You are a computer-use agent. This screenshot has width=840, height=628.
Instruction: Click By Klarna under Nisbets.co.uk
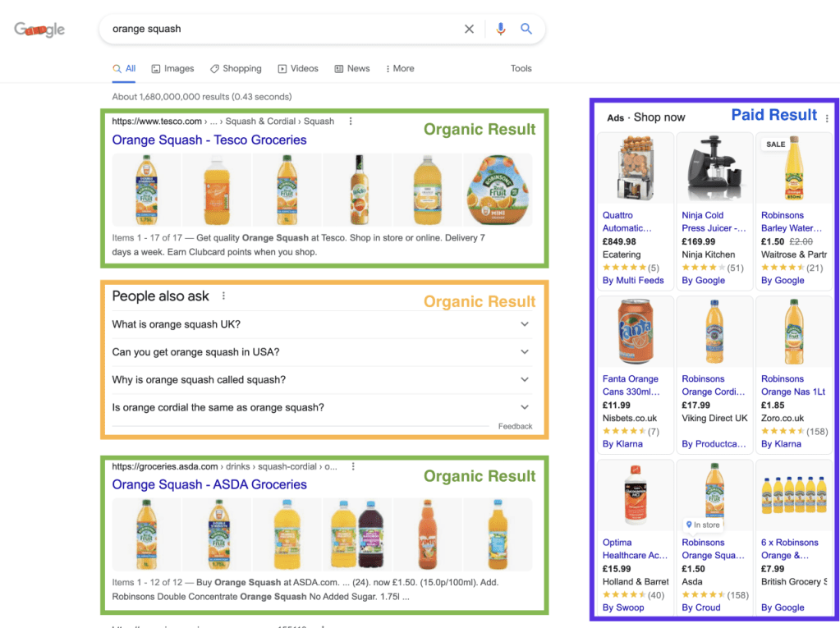(x=622, y=444)
